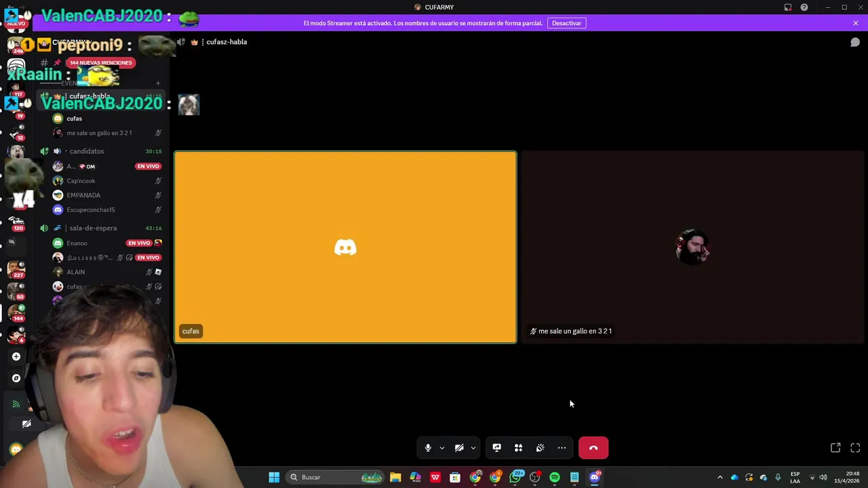868x488 pixels.
Task: Click the Buscar taskbar search box
Action: pos(336,477)
